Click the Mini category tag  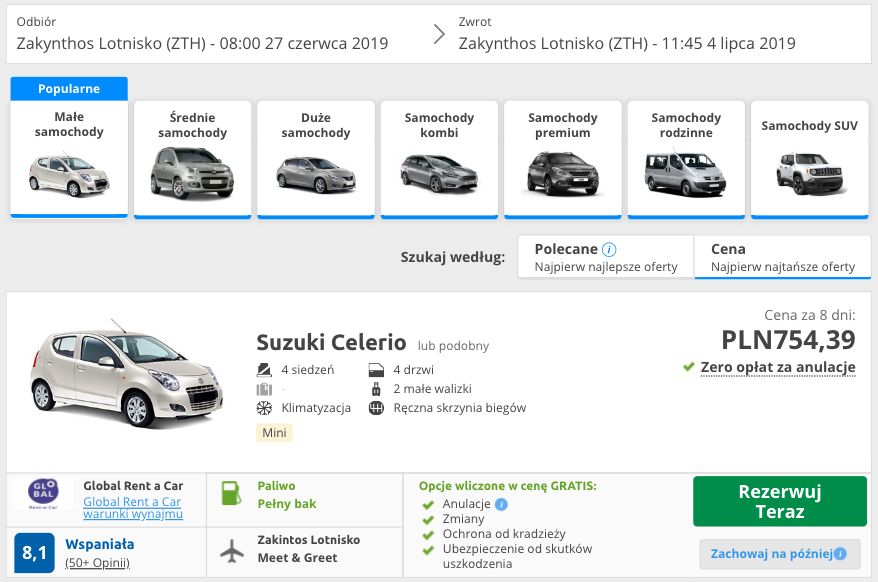[274, 432]
